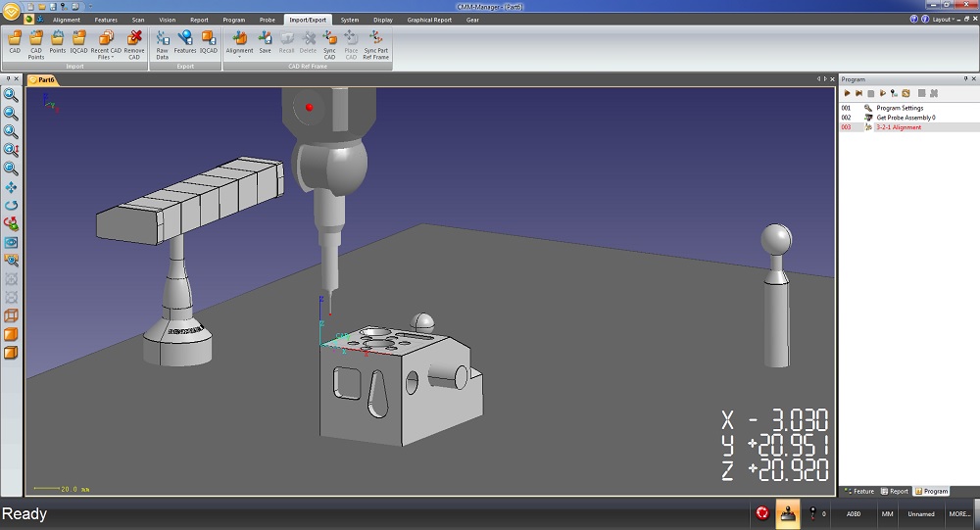Export Raw Data
This screenshot has height=530, width=980.
pyautogui.click(x=163, y=40)
